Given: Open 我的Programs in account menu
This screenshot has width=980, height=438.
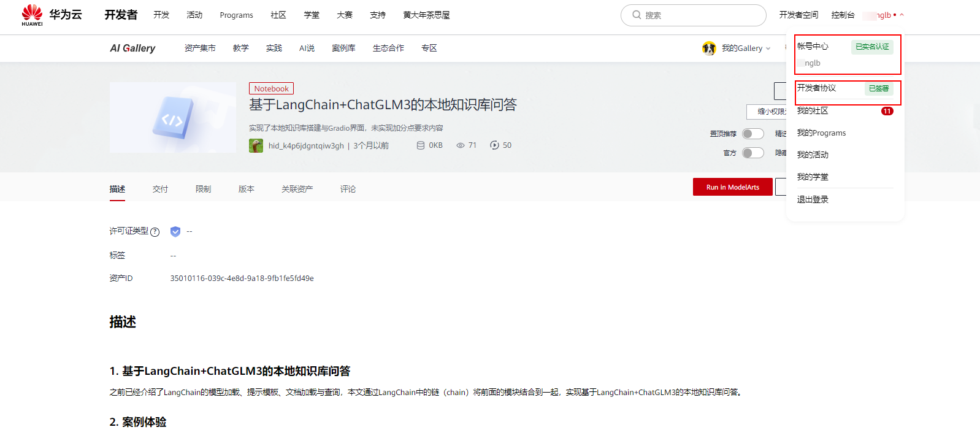Looking at the screenshot, I should (821, 133).
